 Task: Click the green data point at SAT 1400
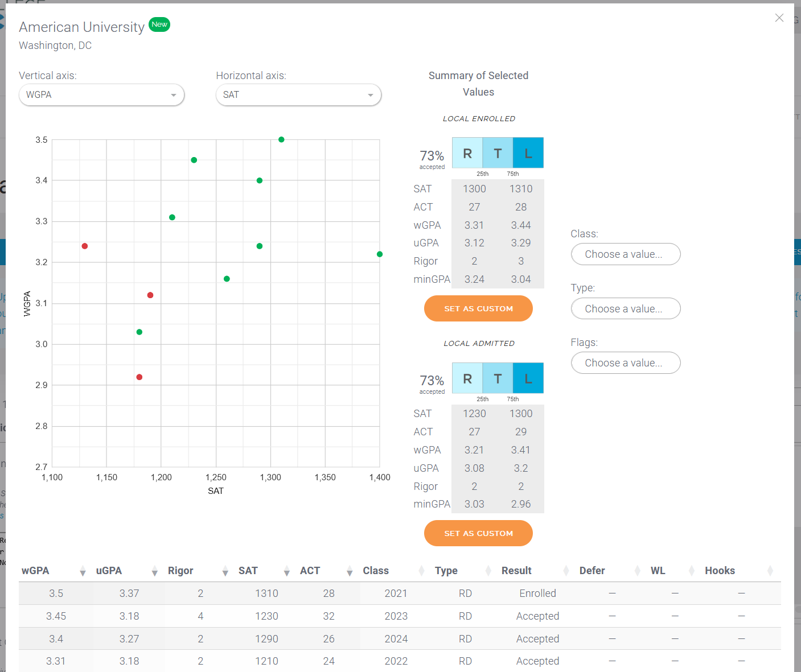380,254
